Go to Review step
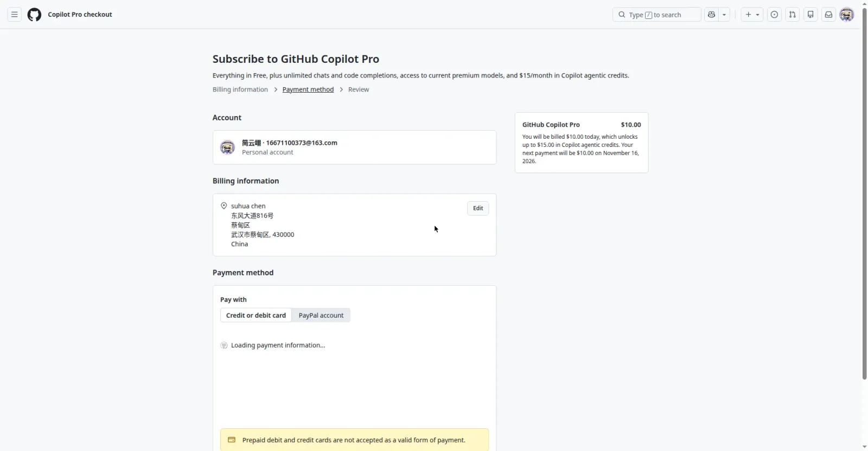868x451 pixels. pyautogui.click(x=359, y=89)
